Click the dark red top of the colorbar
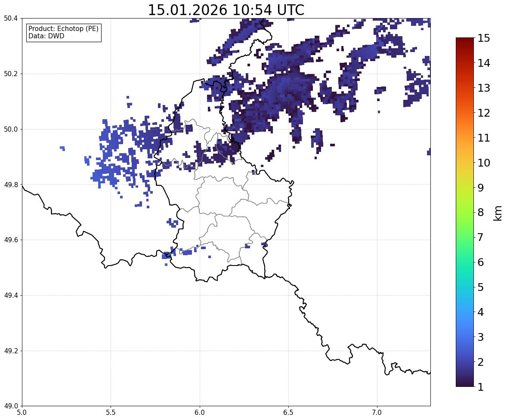The width and height of the screenshot is (507, 420). [465, 40]
